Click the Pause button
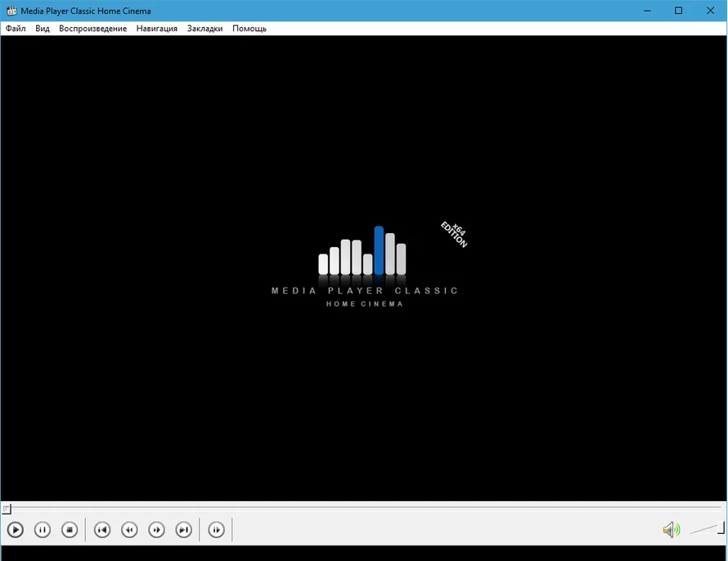Screen dimensions: 728x561 click(x=43, y=530)
